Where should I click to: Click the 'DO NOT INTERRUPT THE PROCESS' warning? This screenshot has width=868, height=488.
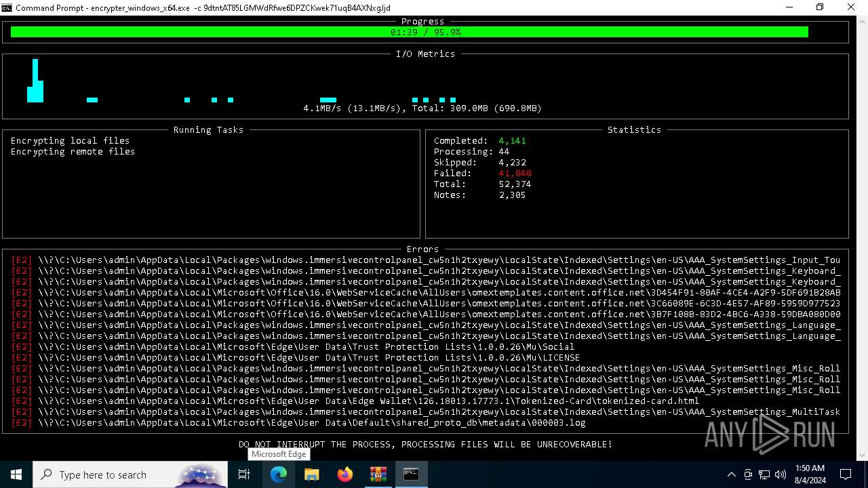[x=425, y=445]
